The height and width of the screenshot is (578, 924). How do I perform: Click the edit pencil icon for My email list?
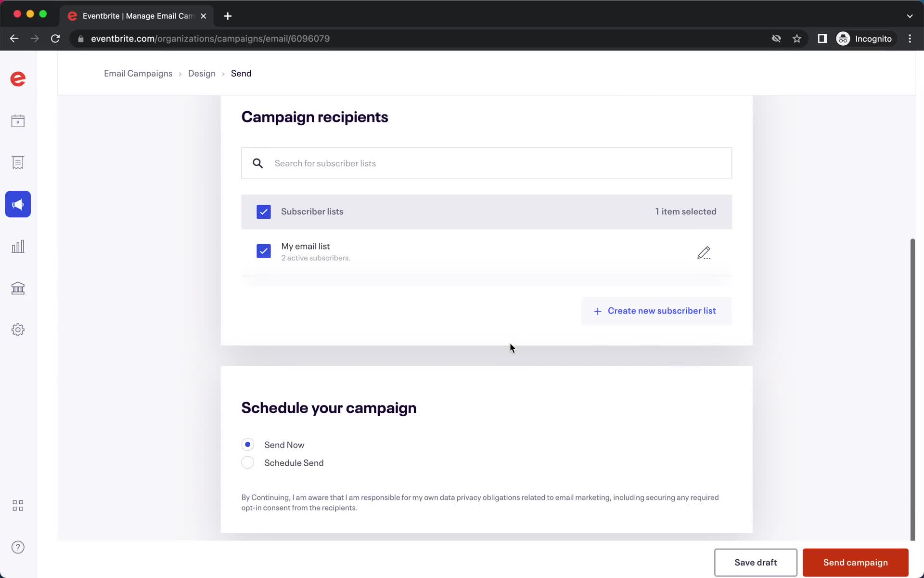click(x=703, y=252)
